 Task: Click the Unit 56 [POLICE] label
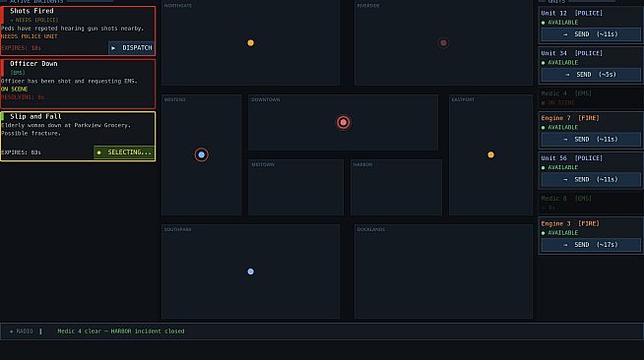[572, 158]
